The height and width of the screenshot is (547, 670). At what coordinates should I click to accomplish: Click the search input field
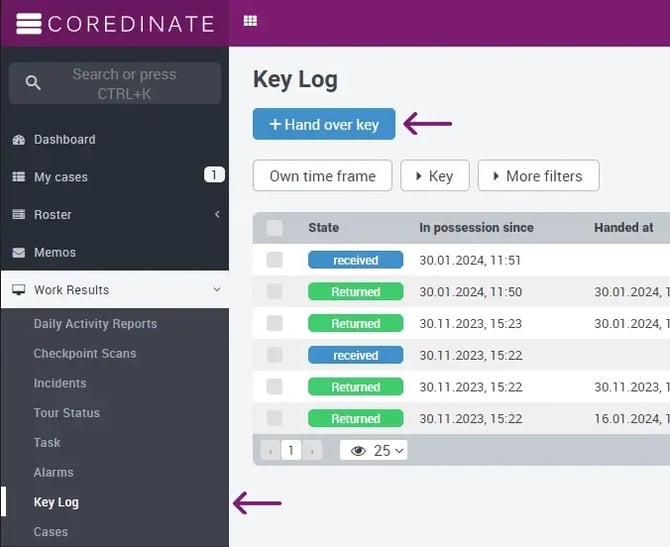point(124,84)
